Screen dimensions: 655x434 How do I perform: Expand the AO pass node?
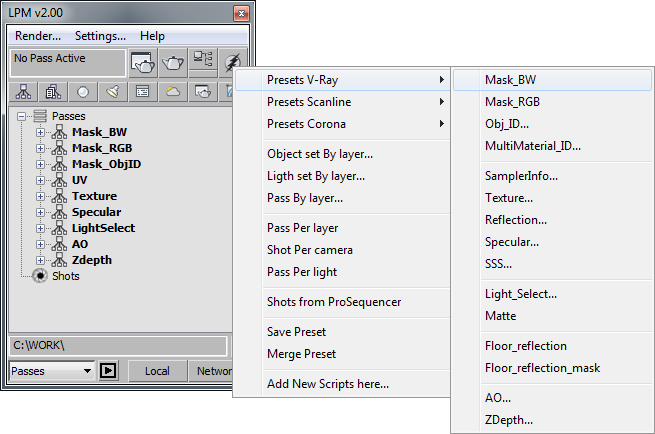40,244
